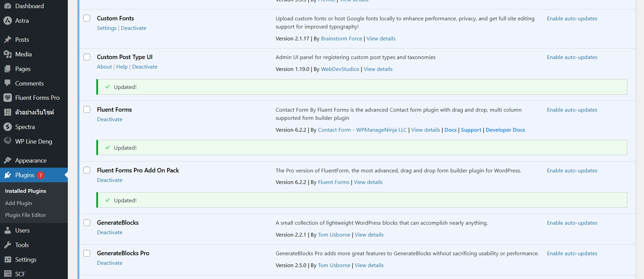Deactivate the GenerateBlocks plugin
The height and width of the screenshot is (279, 644).
[x=110, y=232]
